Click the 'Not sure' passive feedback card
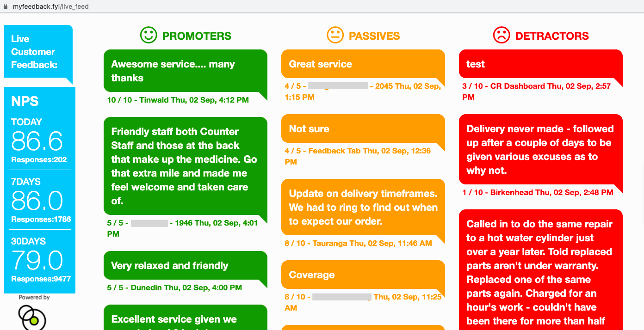 (363, 128)
